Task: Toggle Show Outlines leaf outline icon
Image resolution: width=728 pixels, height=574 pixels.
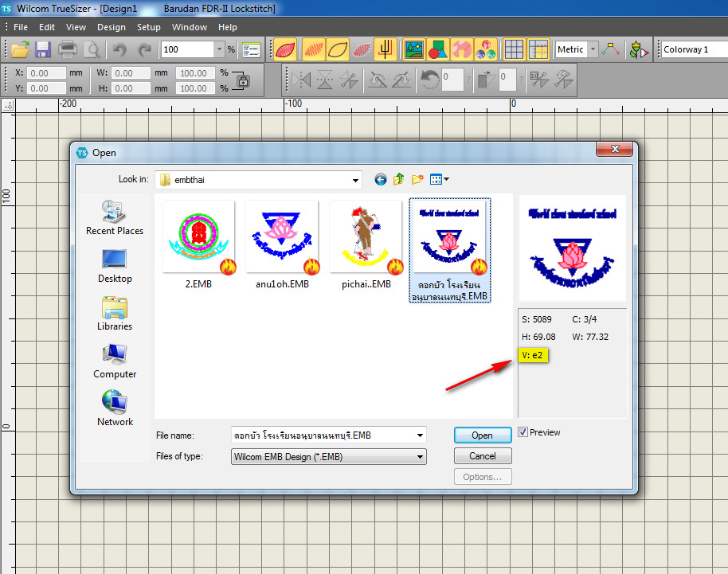Action: pos(338,49)
